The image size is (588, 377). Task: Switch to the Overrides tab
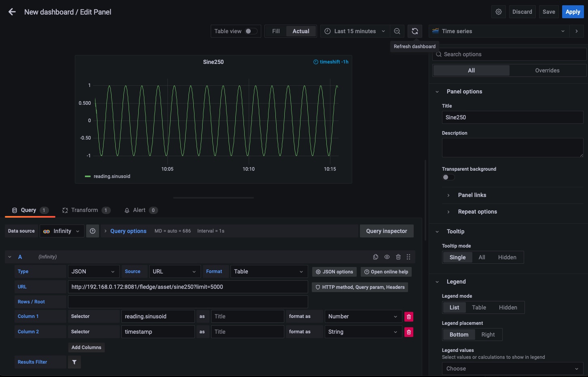point(547,70)
